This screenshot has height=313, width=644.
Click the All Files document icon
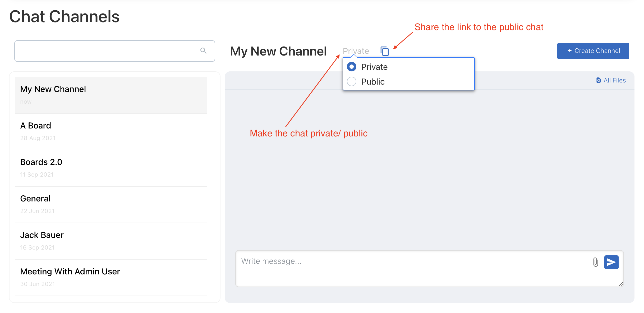(x=599, y=80)
